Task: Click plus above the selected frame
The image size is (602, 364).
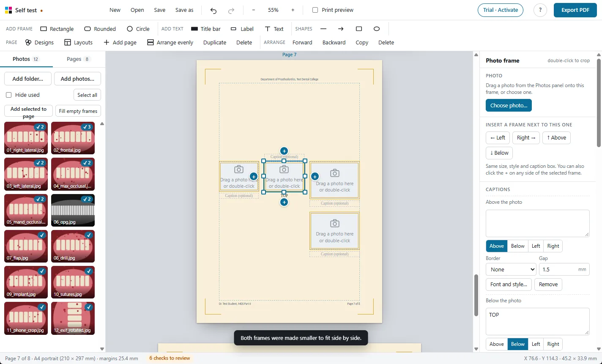Action: [284, 151]
